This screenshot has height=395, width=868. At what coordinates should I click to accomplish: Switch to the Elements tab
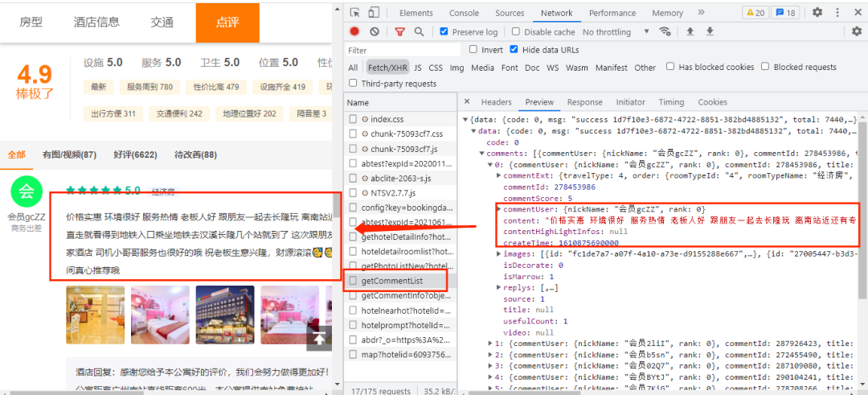click(416, 13)
